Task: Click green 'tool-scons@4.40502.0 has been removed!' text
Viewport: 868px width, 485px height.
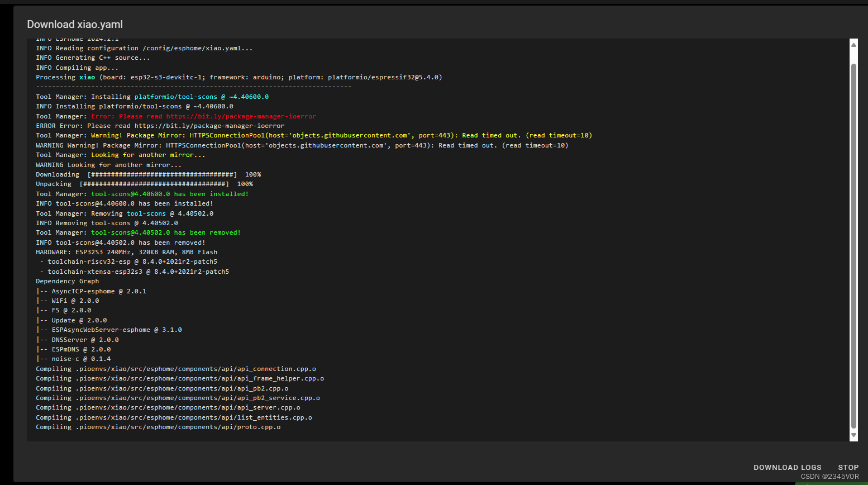Action: coord(166,233)
